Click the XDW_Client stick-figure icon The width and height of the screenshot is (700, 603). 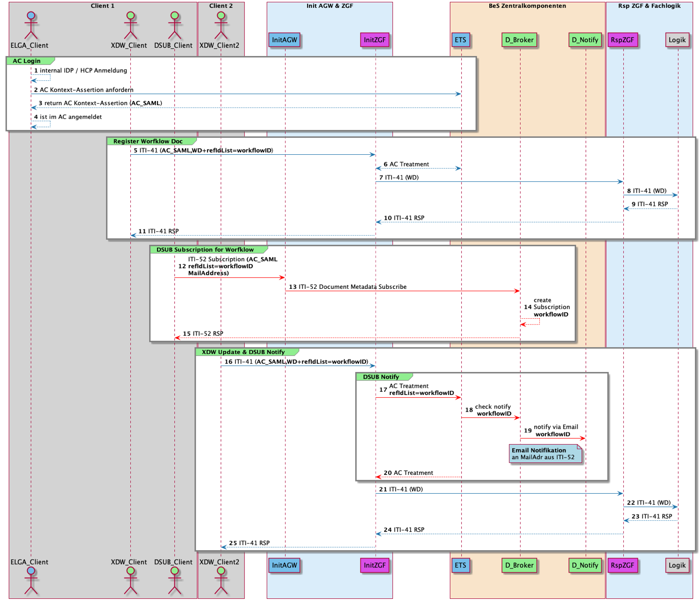point(130,26)
